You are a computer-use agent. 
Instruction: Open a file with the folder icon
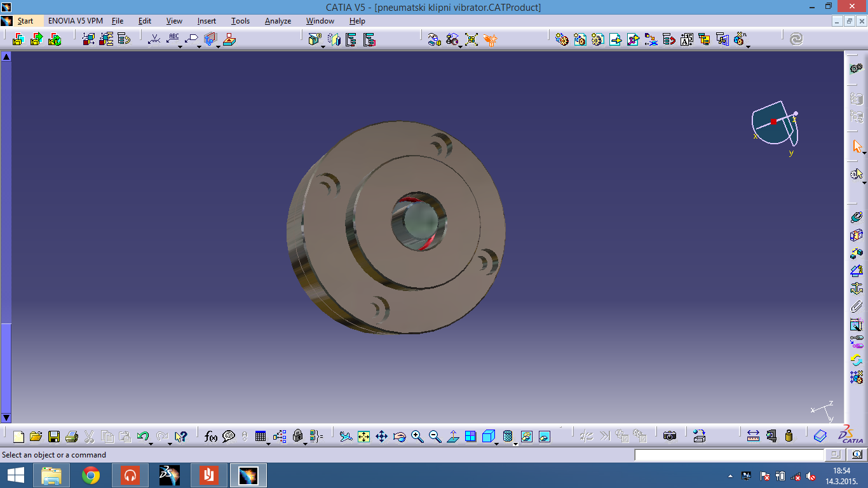tap(36, 437)
